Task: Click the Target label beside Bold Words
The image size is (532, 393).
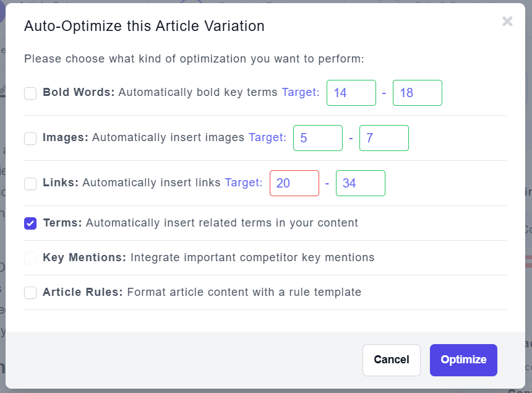Action: (301, 93)
